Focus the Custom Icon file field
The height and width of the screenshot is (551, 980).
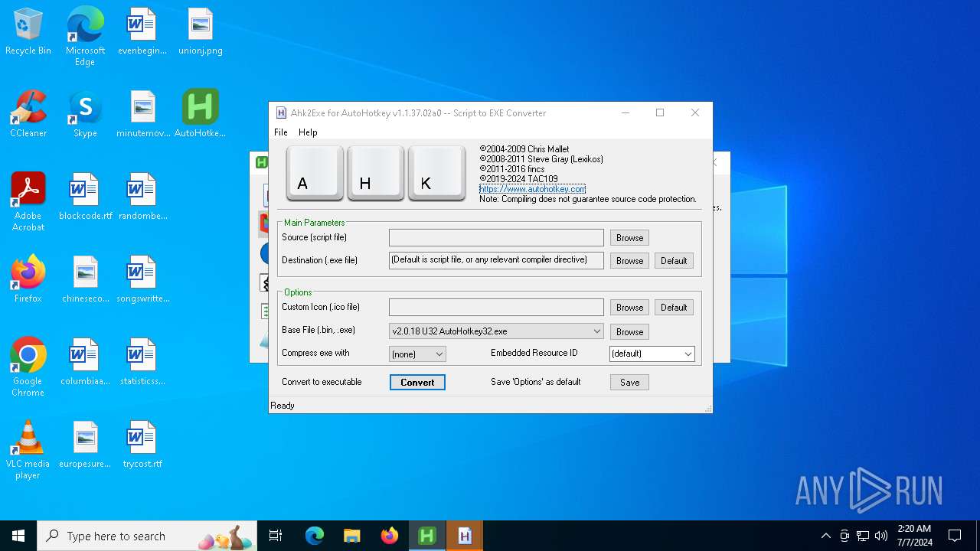[x=496, y=307]
